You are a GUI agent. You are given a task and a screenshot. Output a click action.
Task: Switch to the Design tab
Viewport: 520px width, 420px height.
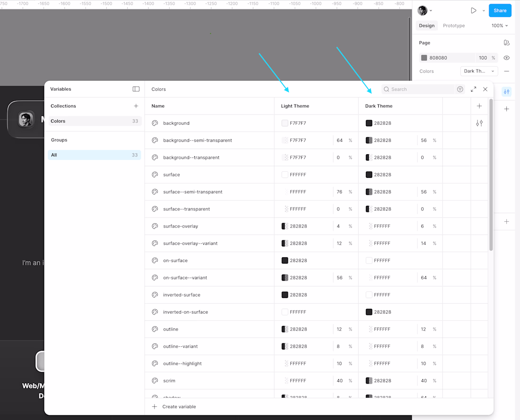point(426,26)
